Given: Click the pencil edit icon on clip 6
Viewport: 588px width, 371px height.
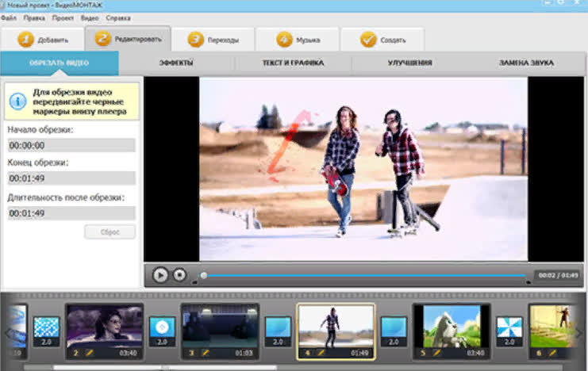Looking at the screenshot, I should pos(552,353).
